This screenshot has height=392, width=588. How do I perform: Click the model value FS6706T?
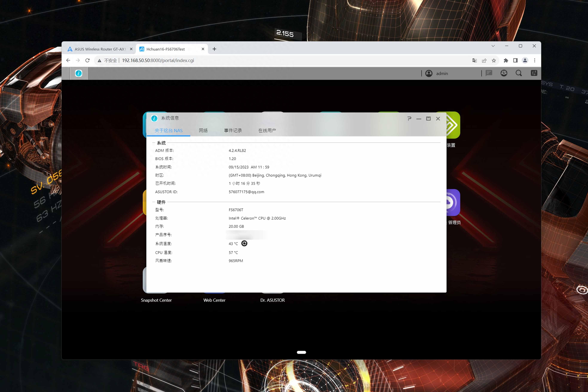pyautogui.click(x=236, y=210)
